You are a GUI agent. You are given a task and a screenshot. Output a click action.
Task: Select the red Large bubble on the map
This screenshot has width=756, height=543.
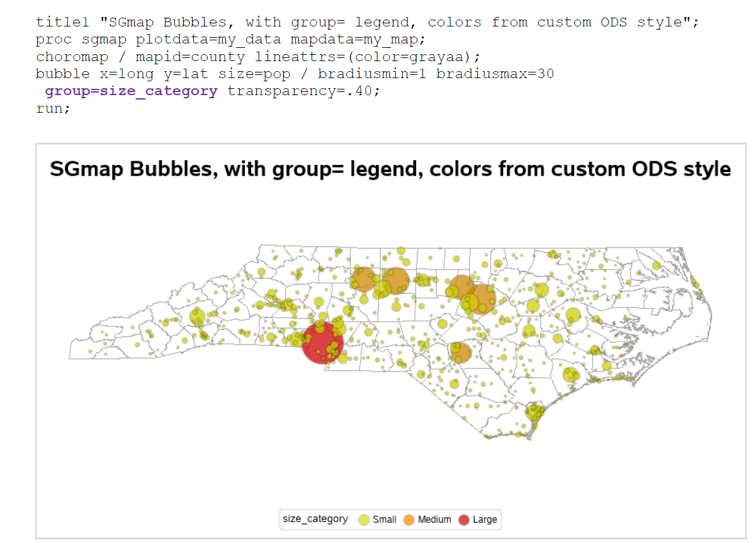322,342
